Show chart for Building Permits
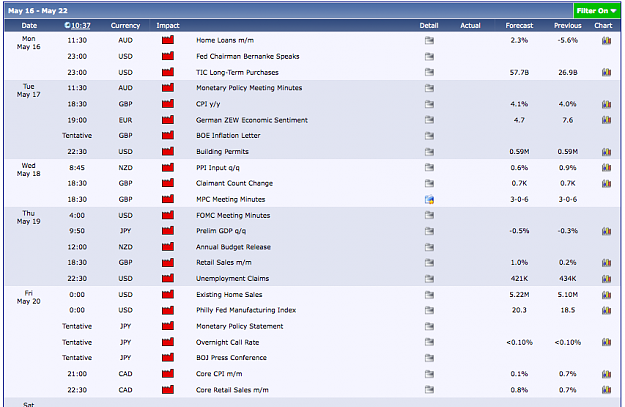625x407 pixels. tap(606, 151)
